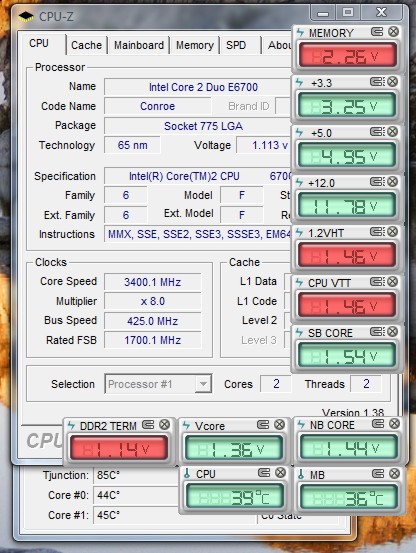416x553 pixels.
Task: Open settings icon on the Vcore widget
Action: tap(263, 425)
